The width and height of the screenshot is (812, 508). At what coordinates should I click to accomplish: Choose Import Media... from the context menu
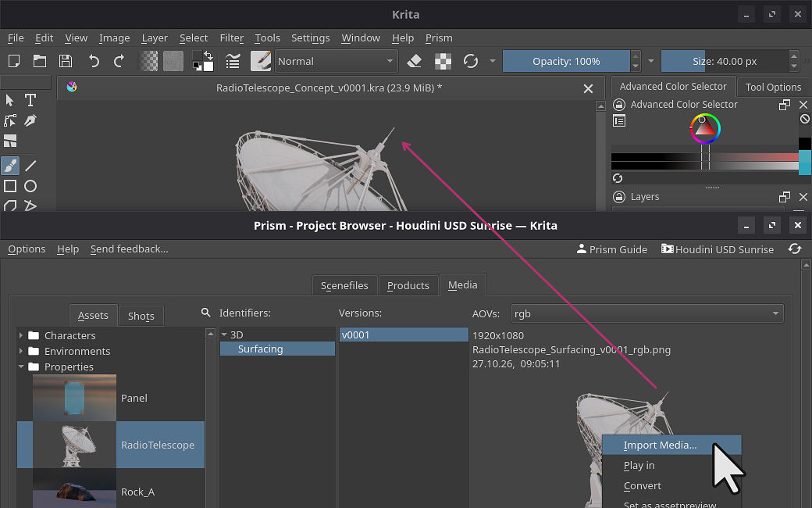[x=672, y=445]
